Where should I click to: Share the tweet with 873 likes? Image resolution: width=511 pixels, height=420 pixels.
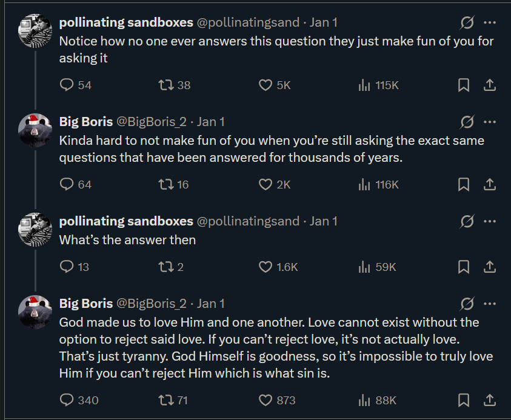490,400
